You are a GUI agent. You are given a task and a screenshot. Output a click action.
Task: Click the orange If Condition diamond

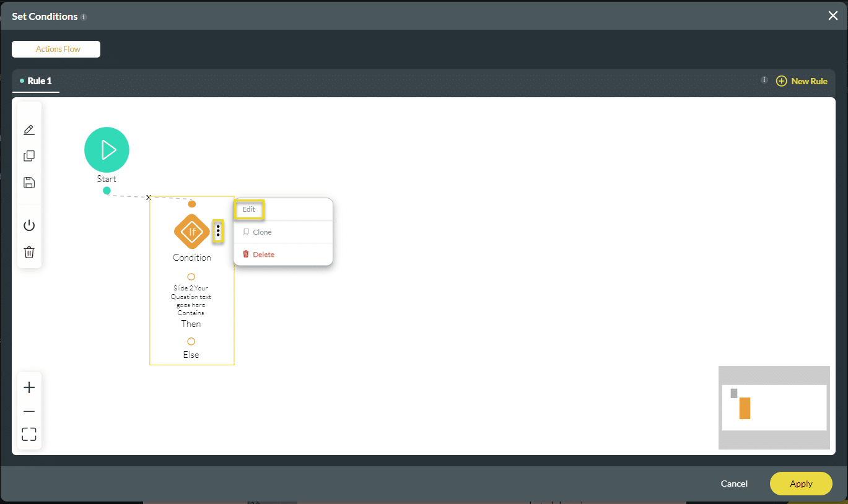pos(192,232)
